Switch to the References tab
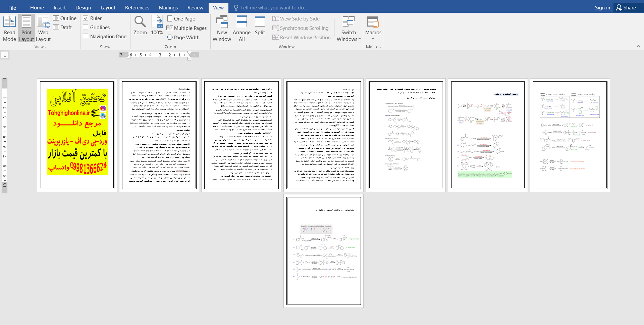The image size is (644, 325). [137, 8]
